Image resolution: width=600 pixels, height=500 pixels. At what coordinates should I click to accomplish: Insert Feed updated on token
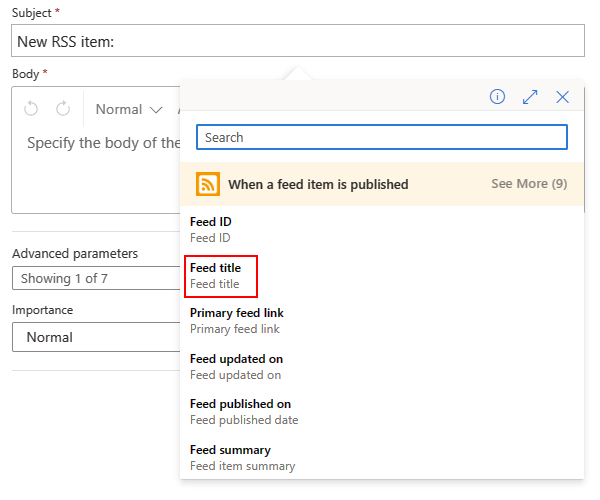(236, 366)
